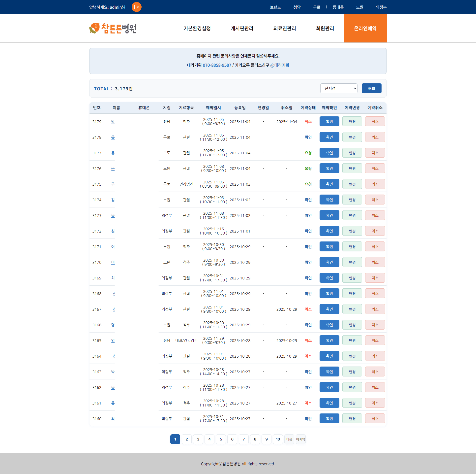
Task: Go to 게시판관리 menu
Action: tap(242, 28)
